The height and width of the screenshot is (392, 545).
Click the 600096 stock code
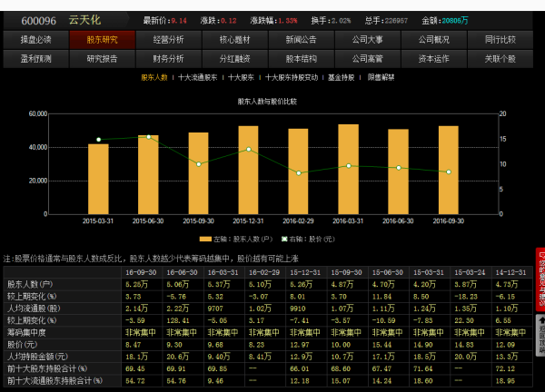click(x=38, y=21)
